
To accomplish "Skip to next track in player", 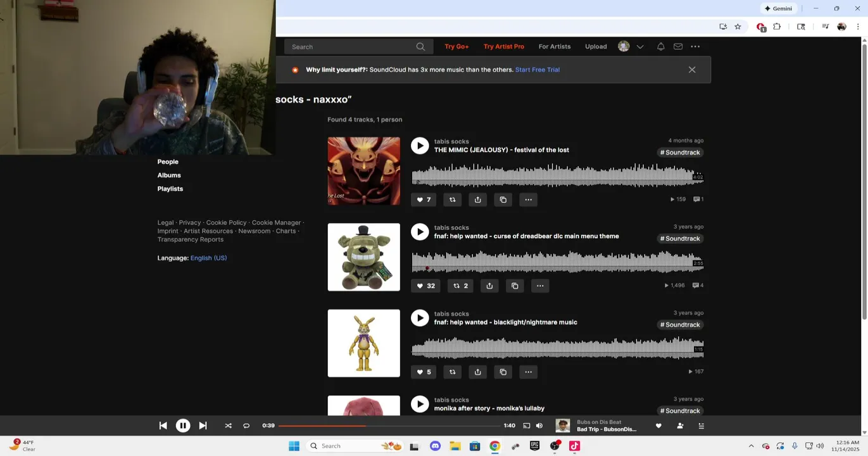I will (203, 426).
